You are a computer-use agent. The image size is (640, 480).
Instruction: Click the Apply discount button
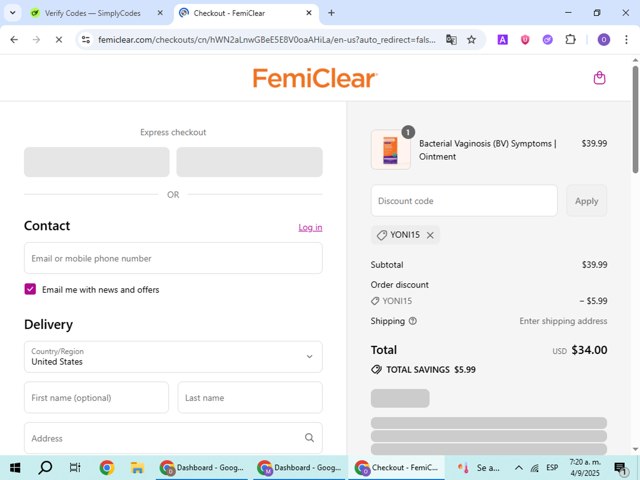tap(587, 201)
